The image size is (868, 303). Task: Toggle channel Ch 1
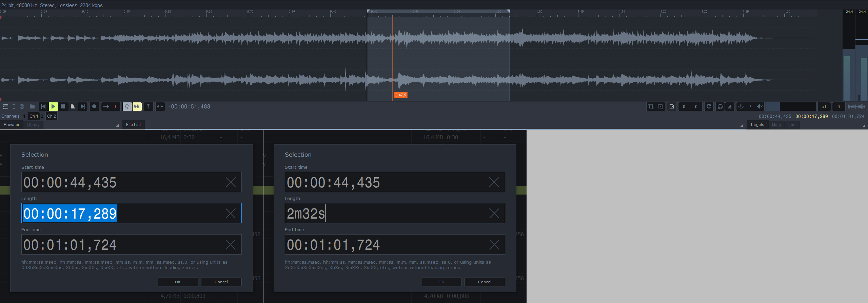[x=34, y=116]
